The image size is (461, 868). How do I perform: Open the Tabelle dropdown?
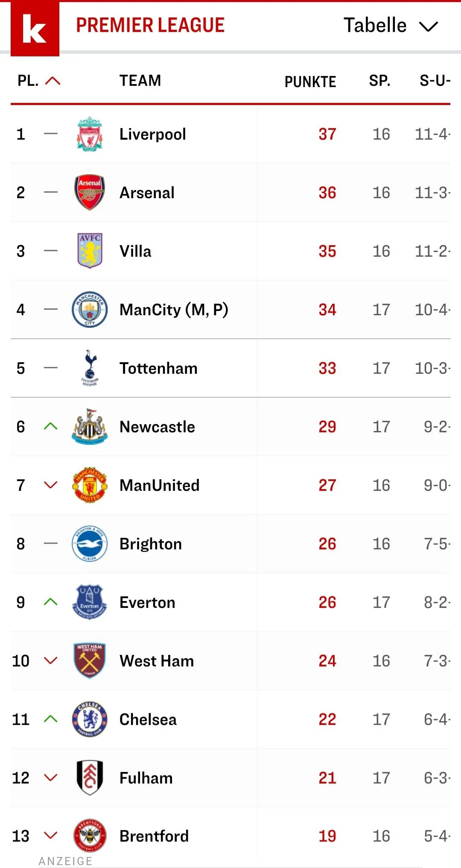point(391,26)
